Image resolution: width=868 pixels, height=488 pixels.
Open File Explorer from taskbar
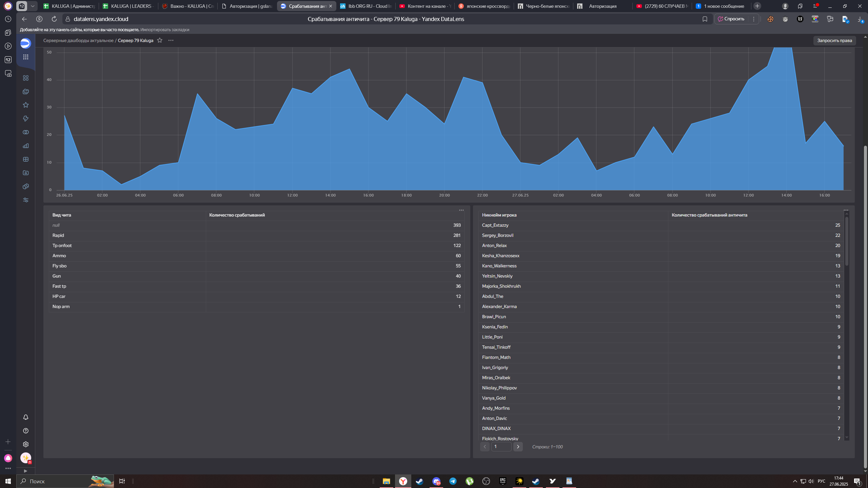(386, 481)
